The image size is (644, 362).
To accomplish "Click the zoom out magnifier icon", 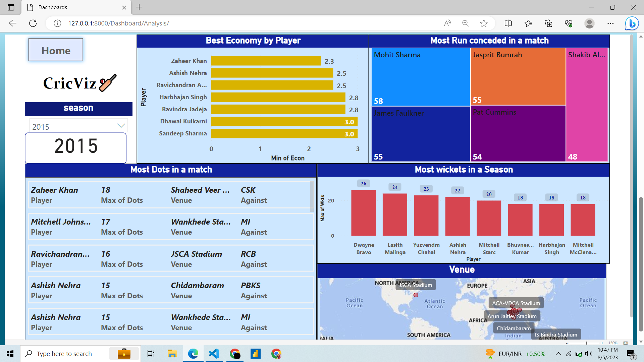I will [x=466, y=23].
